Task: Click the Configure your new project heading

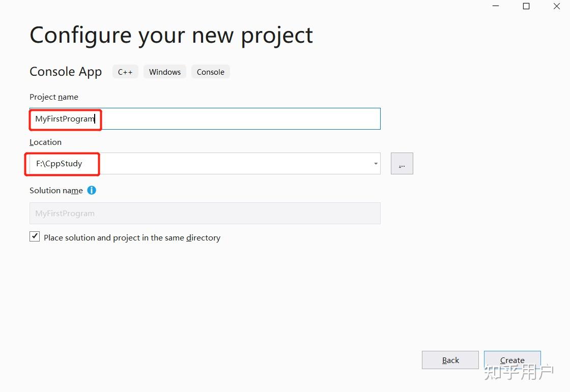Action: 171,36
